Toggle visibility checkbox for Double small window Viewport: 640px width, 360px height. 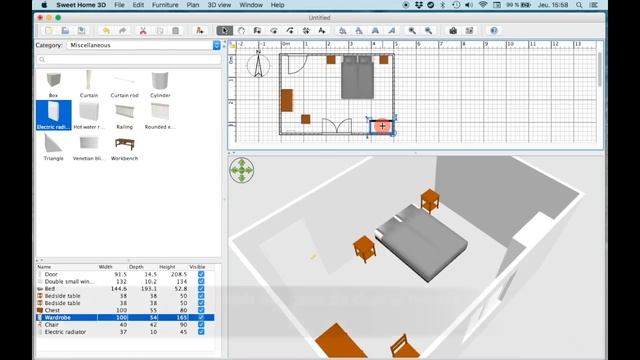(x=201, y=281)
